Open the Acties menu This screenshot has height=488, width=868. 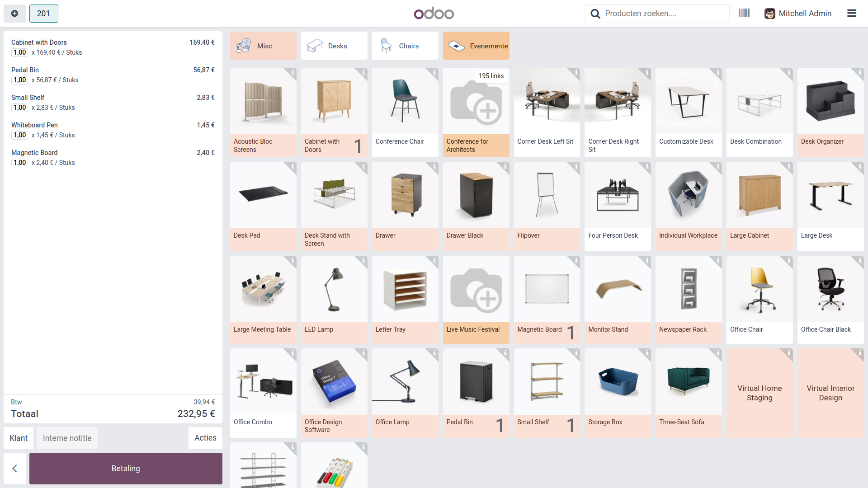point(205,438)
